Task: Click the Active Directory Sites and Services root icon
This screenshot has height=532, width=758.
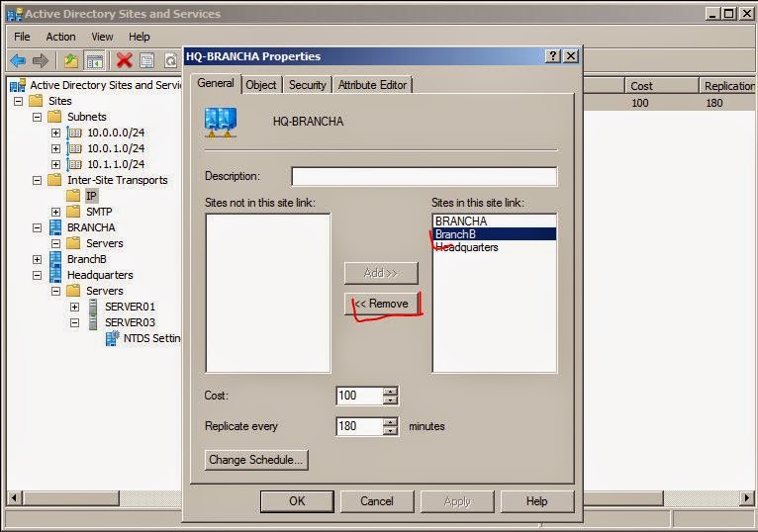Action: tap(18, 85)
